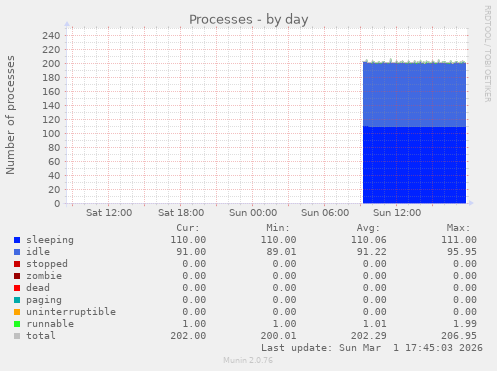The height and width of the screenshot is (371, 497).
Task: Click idle average value 91.22
Action: (372, 252)
